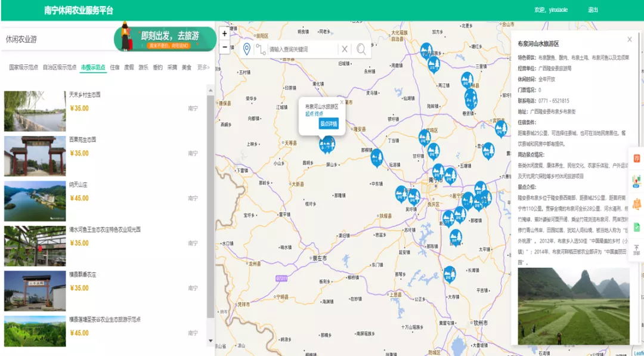Close the small map popup bubble

pos(342,102)
